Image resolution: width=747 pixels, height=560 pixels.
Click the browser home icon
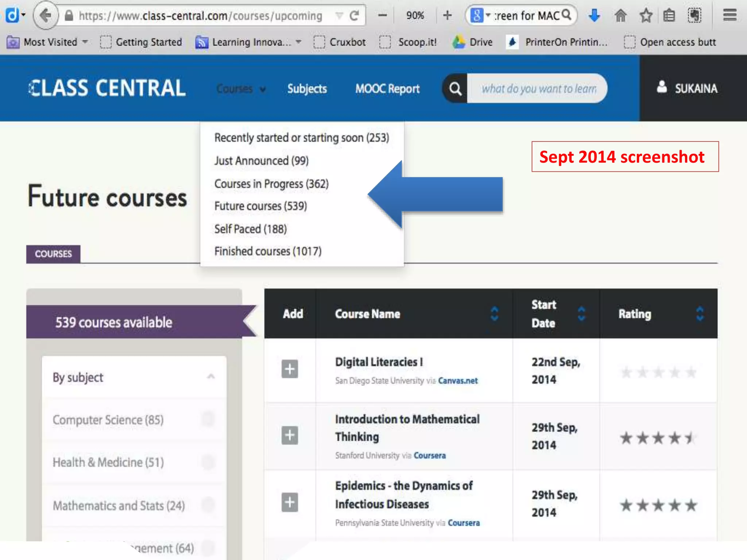(620, 16)
